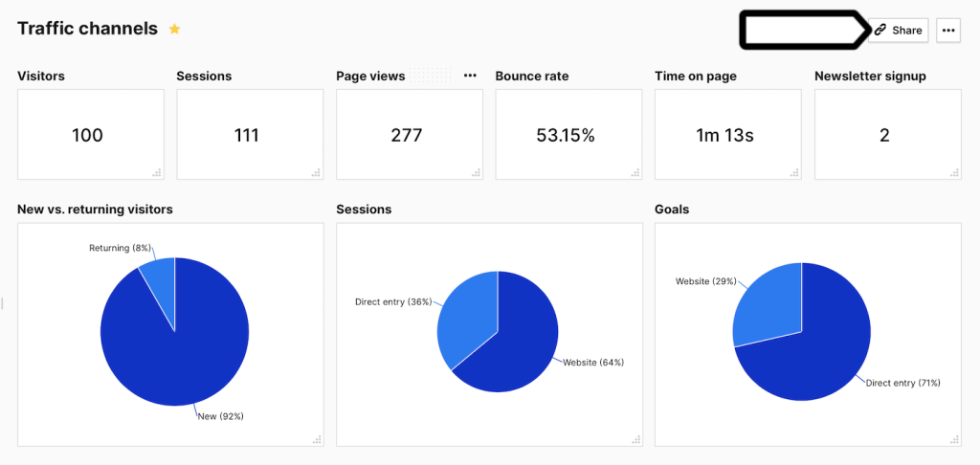The height and width of the screenshot is (465, 980).
Task: Select the Direct entry (71%) label in Goals
Action: point(902,383)
